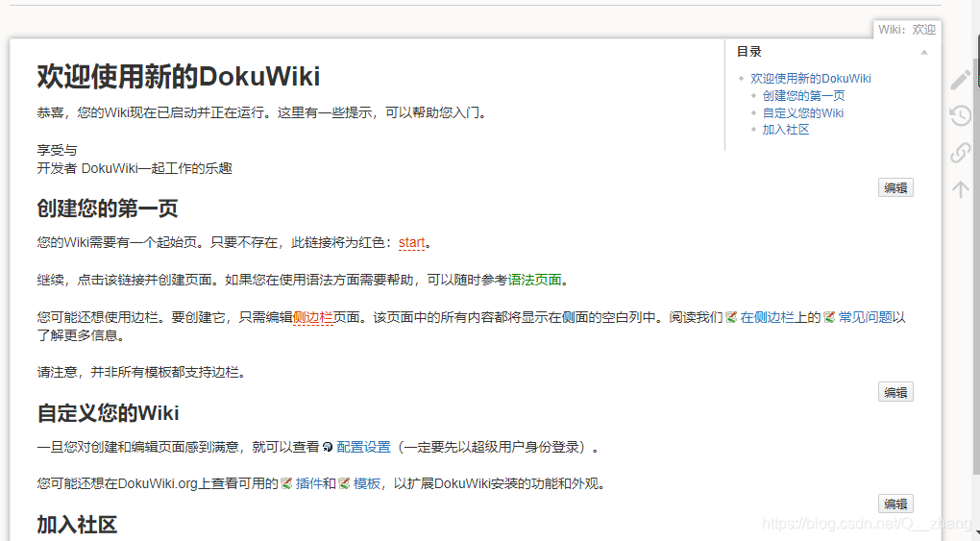Click the heading 自定义您的Wiki
The width and height of the screenshot is (980, 541).
(109, 413)
